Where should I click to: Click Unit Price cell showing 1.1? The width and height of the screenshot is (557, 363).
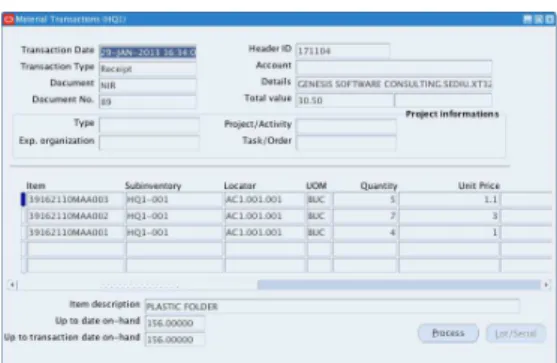tap(449, 199)
